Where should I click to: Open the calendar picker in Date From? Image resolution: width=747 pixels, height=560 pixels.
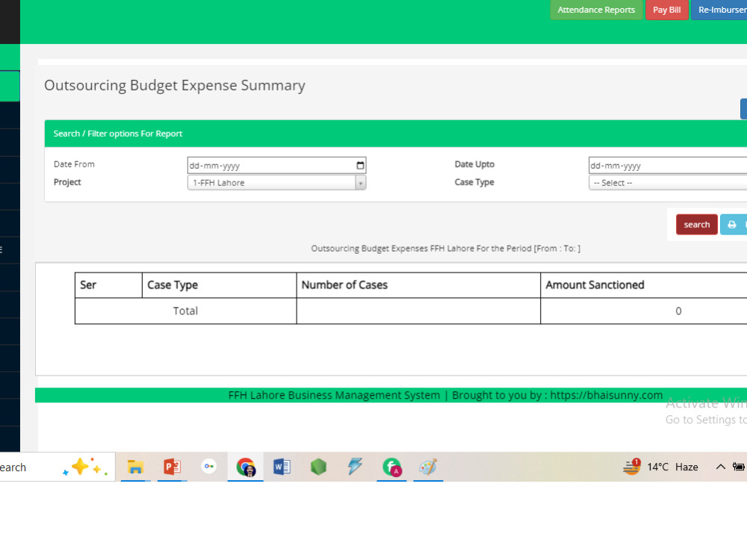click(x=360, y=165)
